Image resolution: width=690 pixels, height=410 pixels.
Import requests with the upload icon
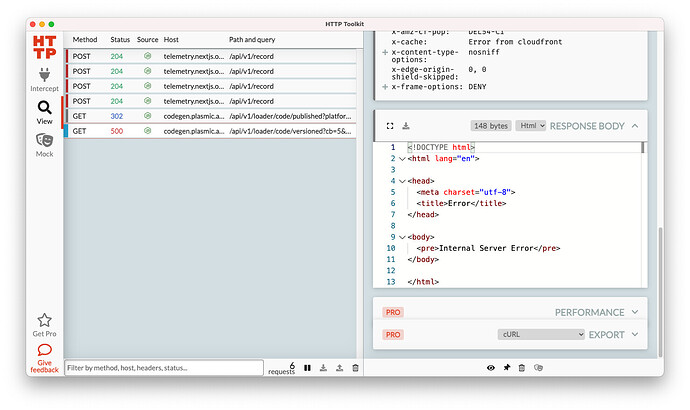[339, 368]
